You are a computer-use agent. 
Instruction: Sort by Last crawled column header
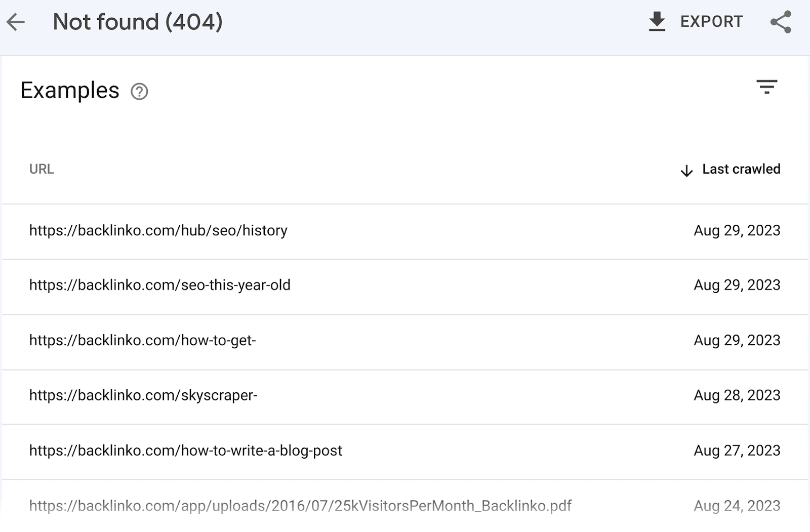click(x=741, y=169)
